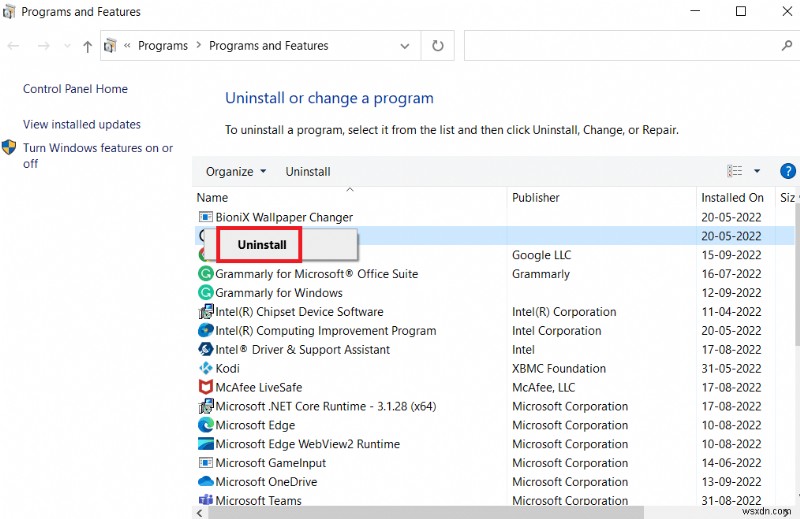Click the Up directory arrow

tap(87, 46)
